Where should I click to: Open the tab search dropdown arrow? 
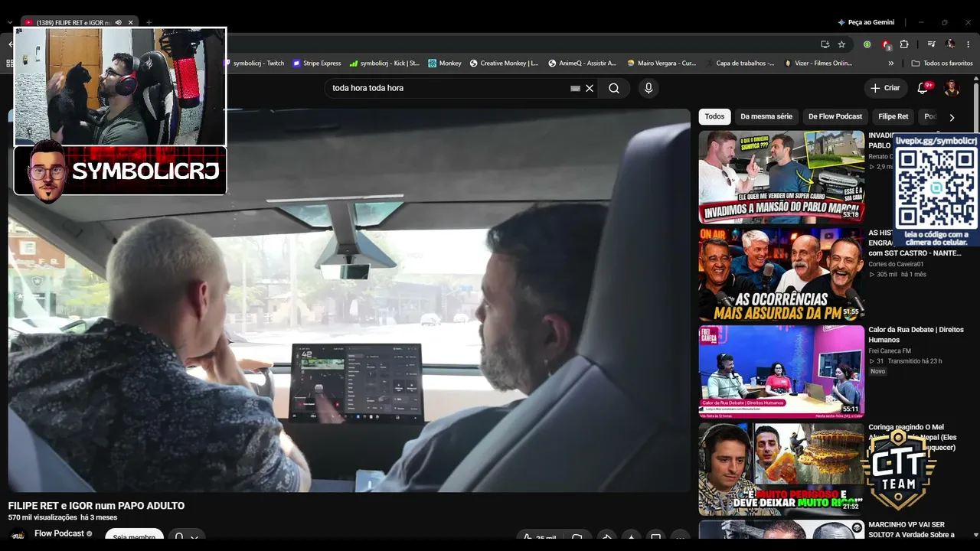(x=10, y=23)
